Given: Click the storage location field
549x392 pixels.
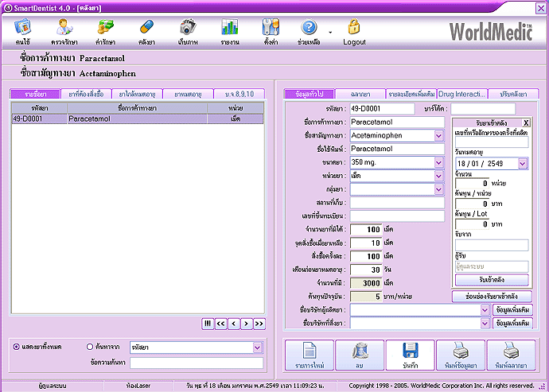Looking at the screenshot, I should point(397,203).
